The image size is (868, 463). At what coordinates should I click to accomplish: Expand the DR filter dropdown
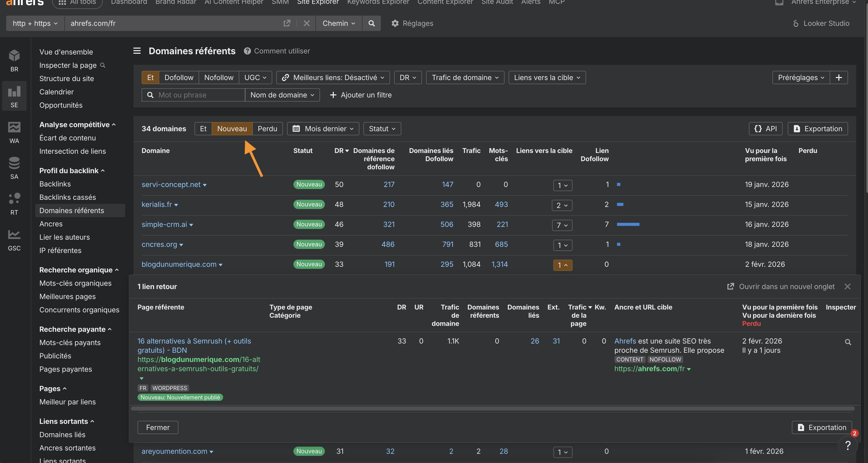click(x=408, y=78)
